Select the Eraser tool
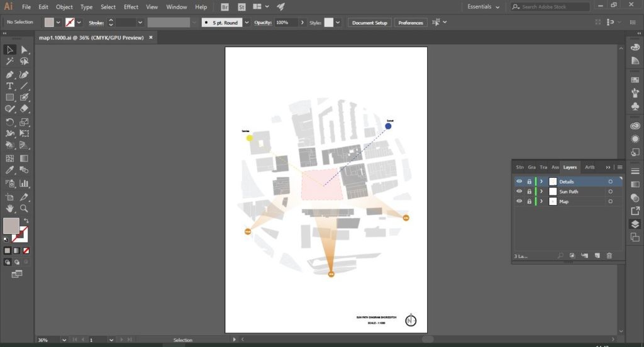This screenshot has height=347, width=644. pos(25,109)
